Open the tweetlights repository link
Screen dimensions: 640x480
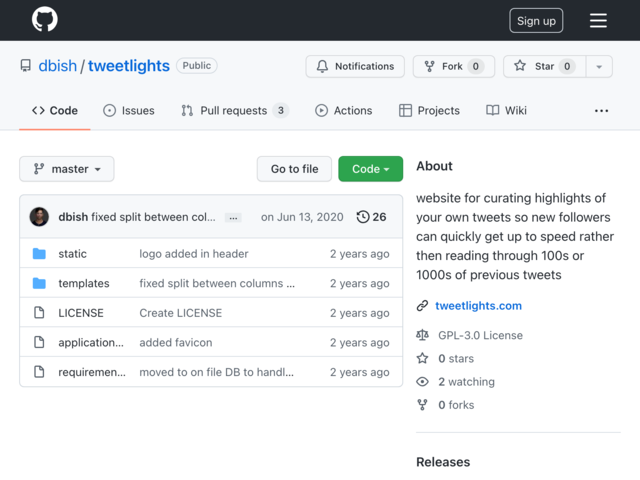click(x=129, y=66)
